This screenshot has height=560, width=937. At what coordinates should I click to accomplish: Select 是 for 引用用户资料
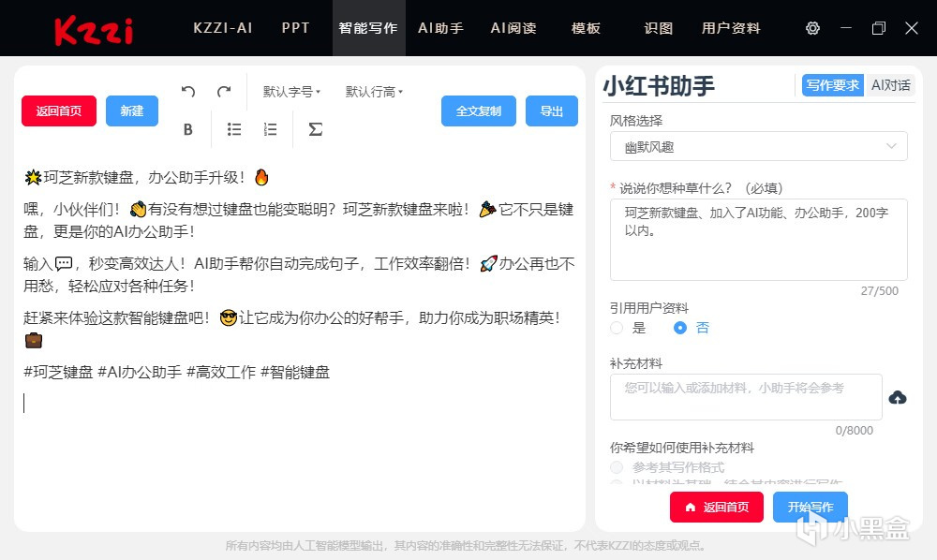[x=617, y=328]
